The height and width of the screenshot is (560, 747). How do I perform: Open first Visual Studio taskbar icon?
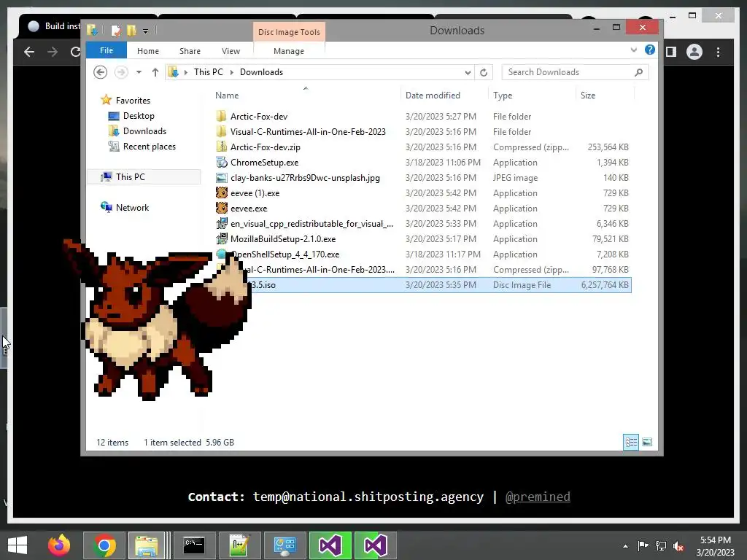pyautogui.click(x=330, y=545)
